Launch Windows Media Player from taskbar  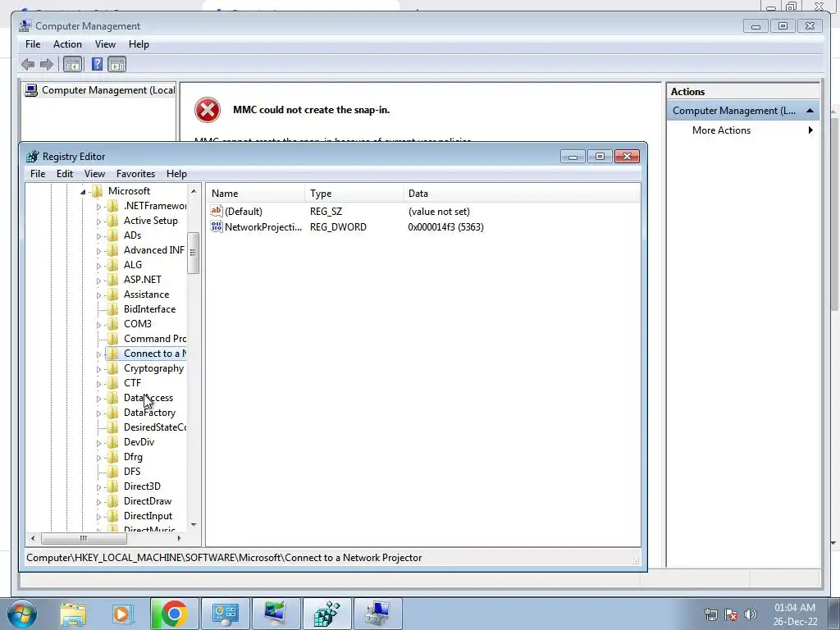coord(123,614)
